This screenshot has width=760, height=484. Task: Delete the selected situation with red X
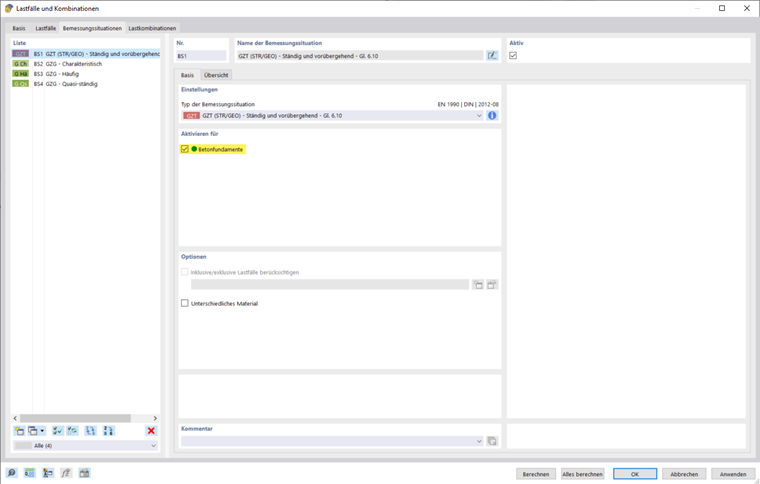pos(151,431)
